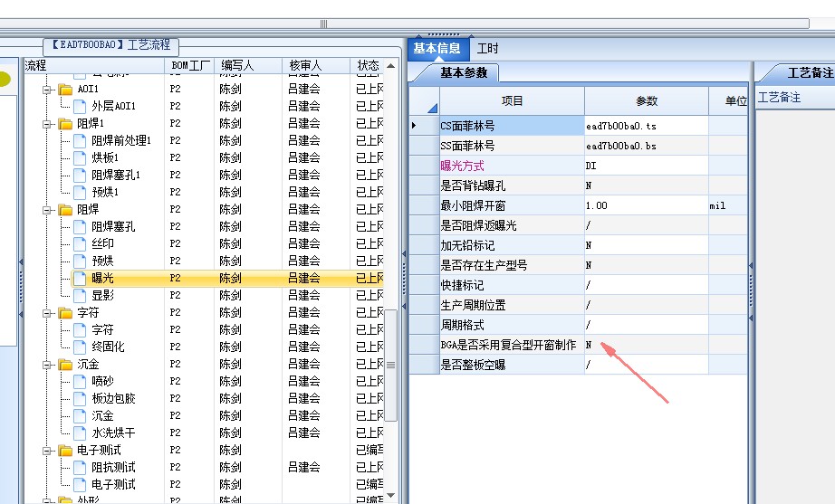
Task: Click the 显影 document icon
Action: click(80, 295)
